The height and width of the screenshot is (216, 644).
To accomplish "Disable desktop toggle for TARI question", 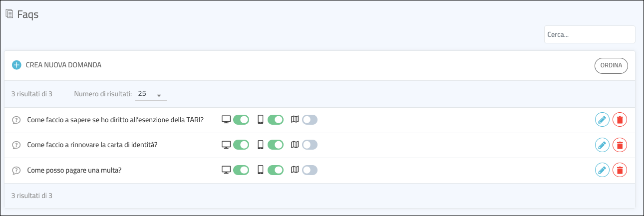I will [241, 120].
